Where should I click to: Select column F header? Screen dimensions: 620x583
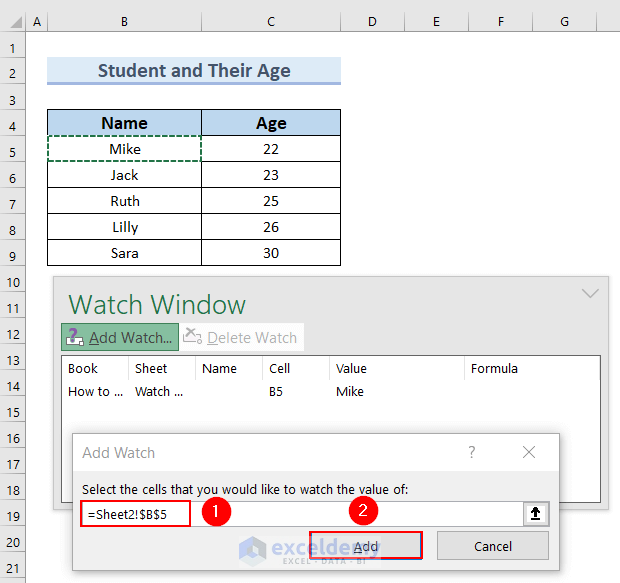point(501,22)
